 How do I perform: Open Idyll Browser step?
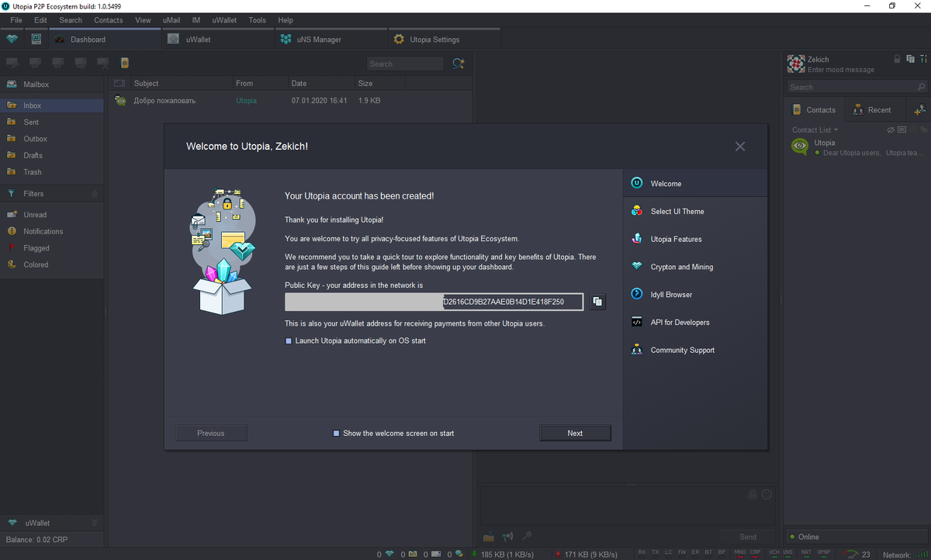695,295
